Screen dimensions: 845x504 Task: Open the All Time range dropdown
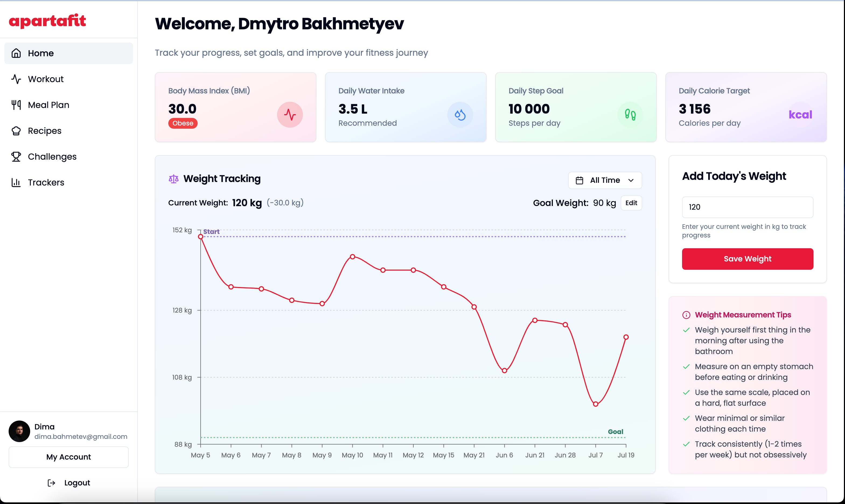point(605,180)
